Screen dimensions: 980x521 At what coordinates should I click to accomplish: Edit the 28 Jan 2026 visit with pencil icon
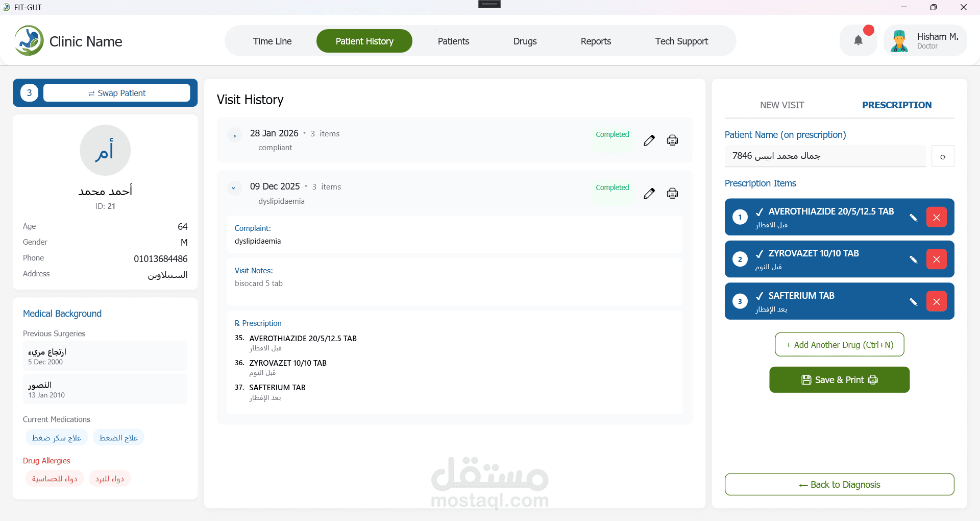click(x=649, y=139)
